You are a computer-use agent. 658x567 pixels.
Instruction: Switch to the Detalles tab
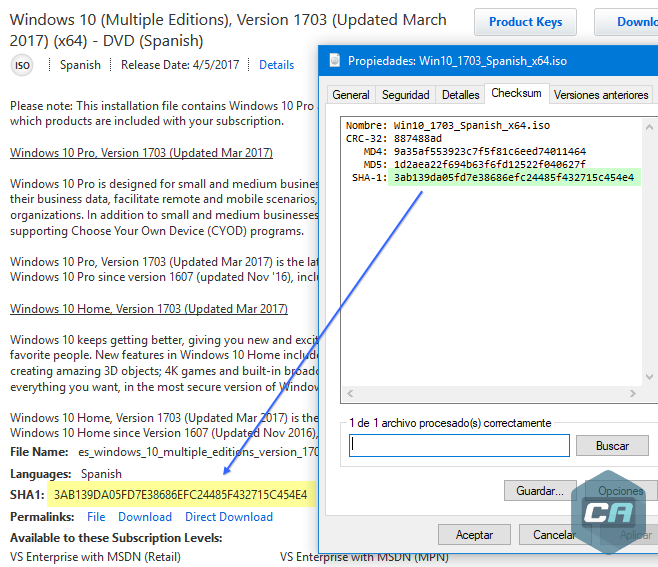(460, 95)
